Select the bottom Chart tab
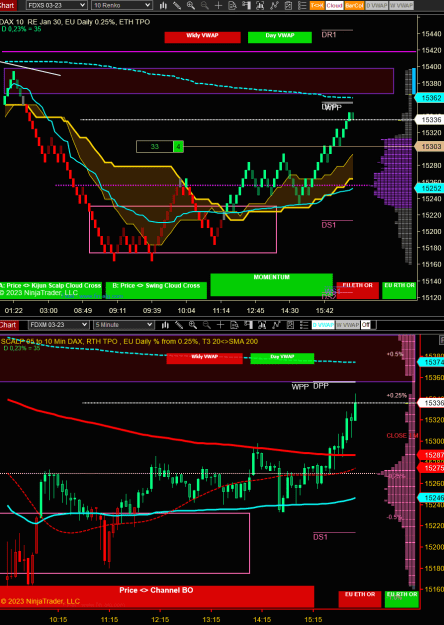The image size is (444, 625). 9,325
